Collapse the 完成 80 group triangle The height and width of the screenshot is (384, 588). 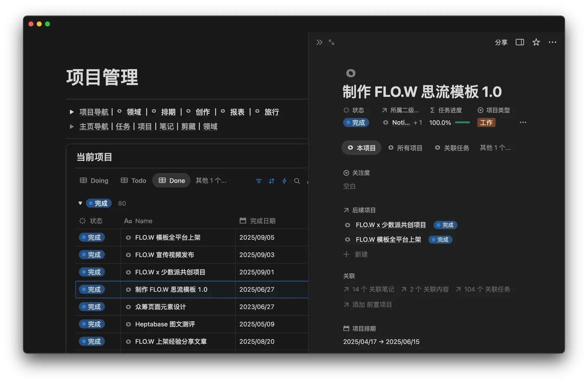tap(81, 203)
